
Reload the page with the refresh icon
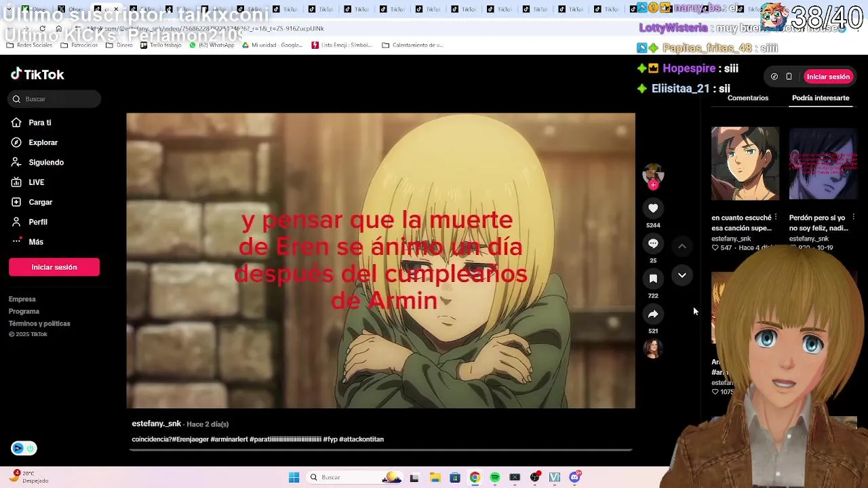pyautogui.click(x=42, y=28)
